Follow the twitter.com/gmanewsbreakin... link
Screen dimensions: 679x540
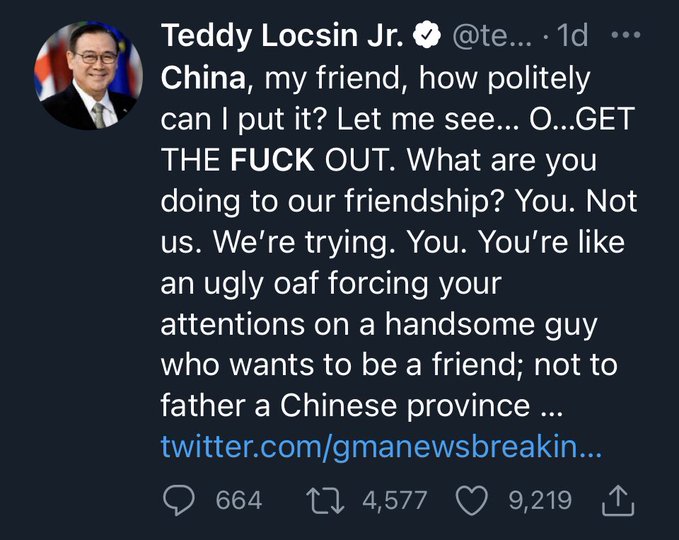tap(381, 446)
